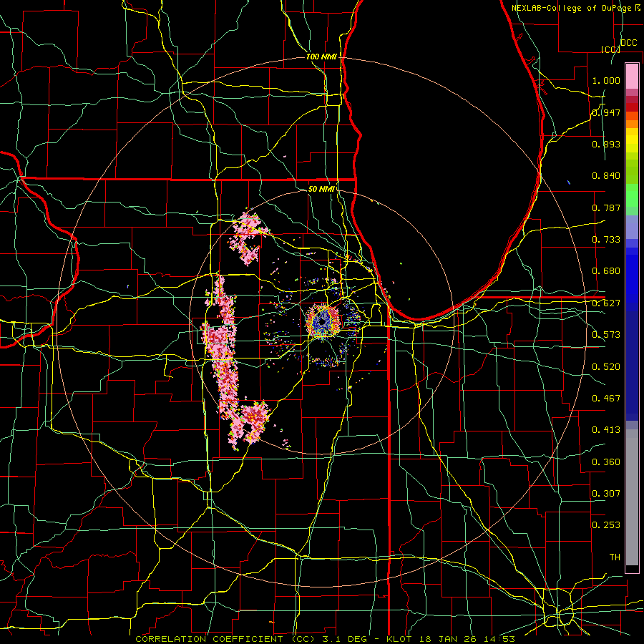Select the 0.893 scale value
The height and width of the screenshot is (644, 644).
[x=606, y=144]
